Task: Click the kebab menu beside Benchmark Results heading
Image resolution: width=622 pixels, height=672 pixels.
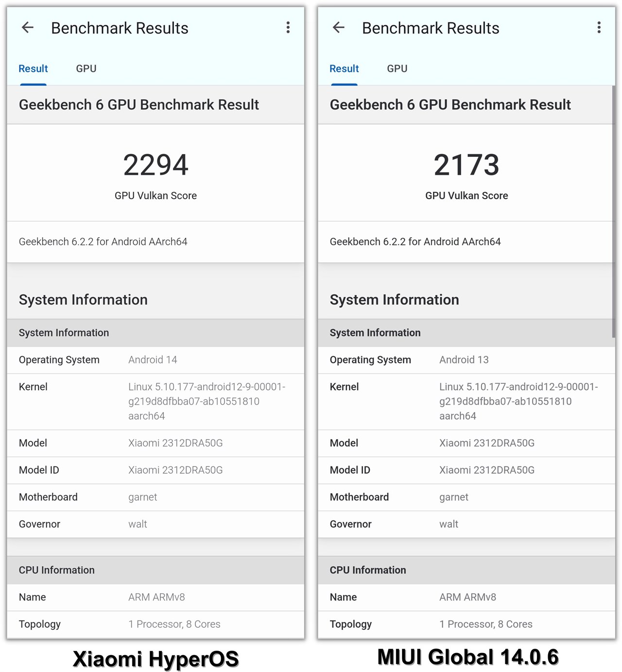Action: [288, 28]
